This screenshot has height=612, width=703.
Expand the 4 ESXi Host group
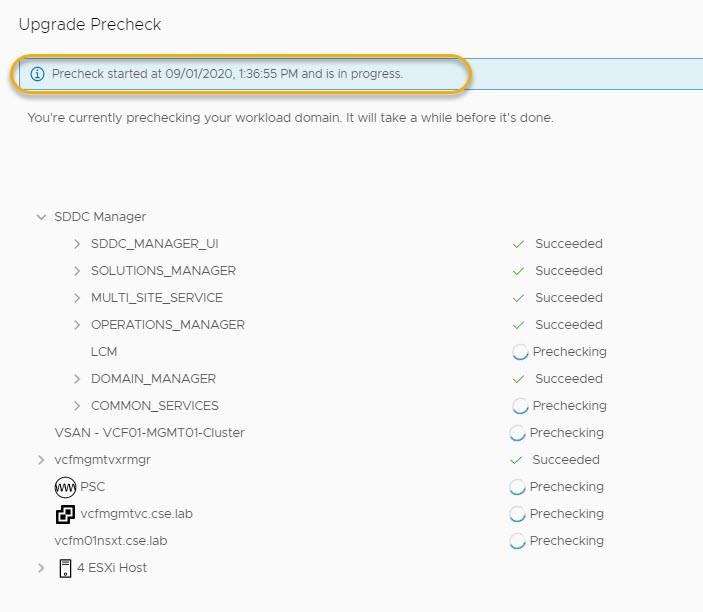(x=41, y=568)
